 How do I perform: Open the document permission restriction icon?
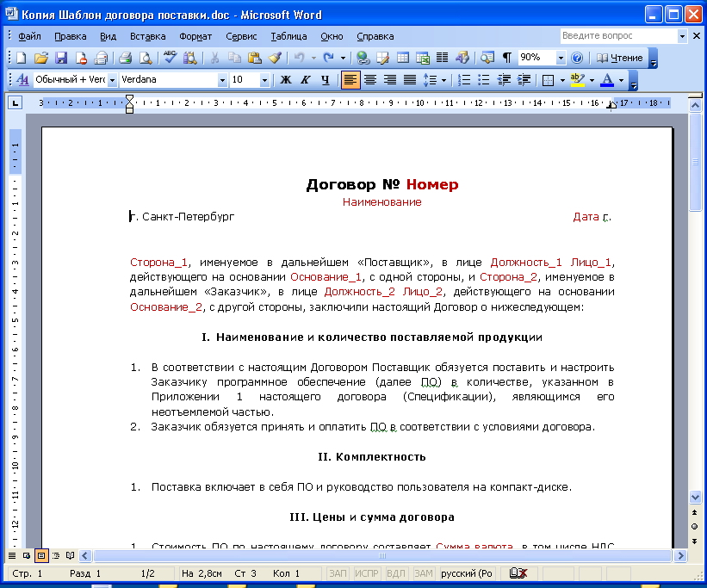tap(81, 58)
